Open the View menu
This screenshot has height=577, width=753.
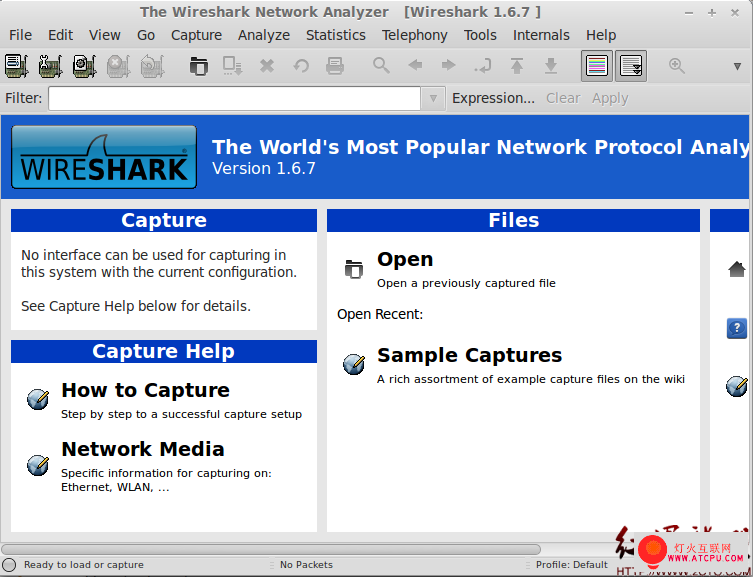point(105,35)
